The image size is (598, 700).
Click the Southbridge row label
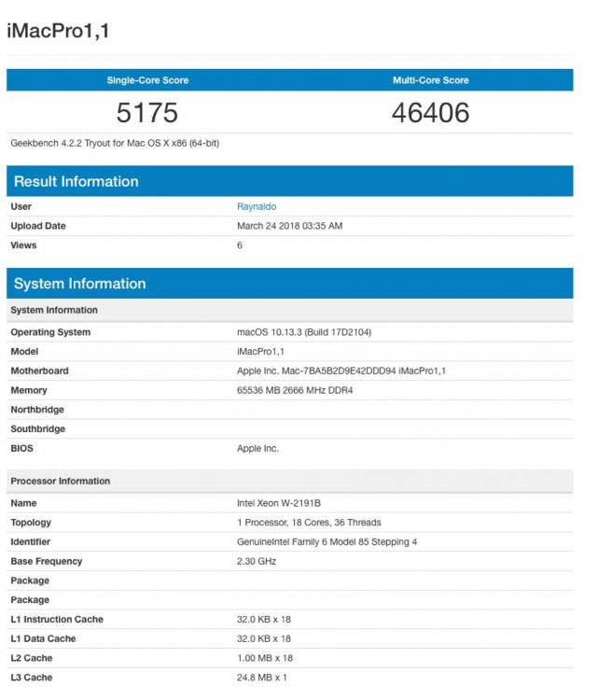point(38,429)
